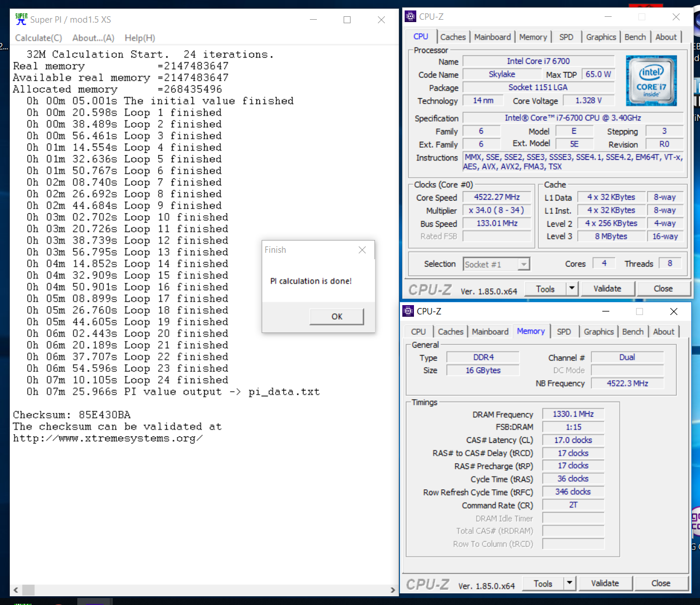Click the NB Frequency value 4522.3 MHz
The width and height of the screenshot is (700, 605).
(627, 383)
